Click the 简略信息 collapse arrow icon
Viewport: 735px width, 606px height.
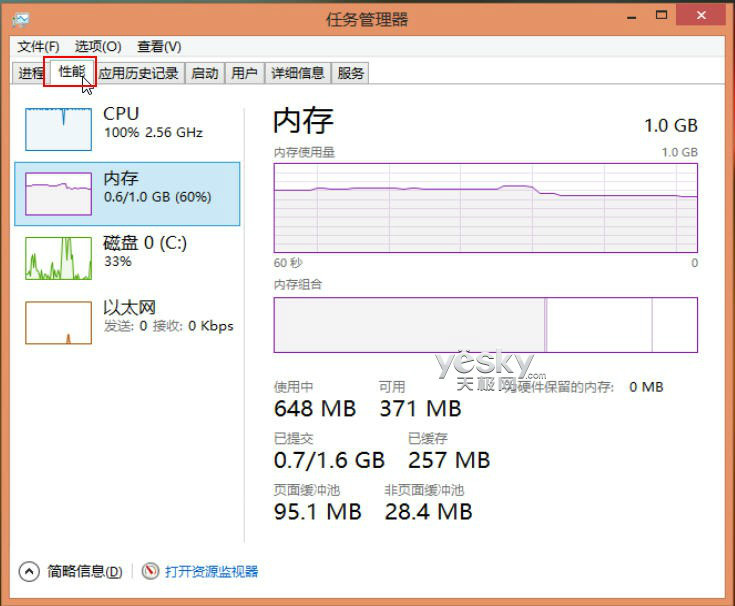[x=29, y=572]
